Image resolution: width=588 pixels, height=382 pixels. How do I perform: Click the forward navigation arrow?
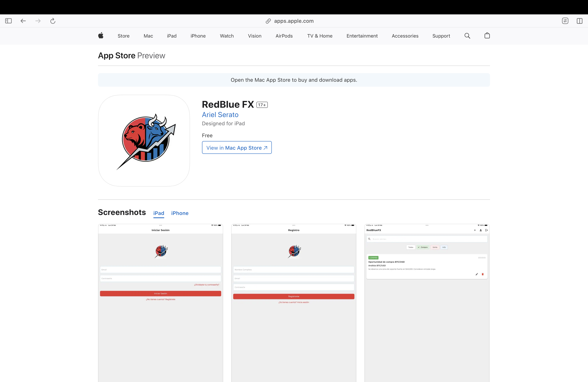point(38,21)
